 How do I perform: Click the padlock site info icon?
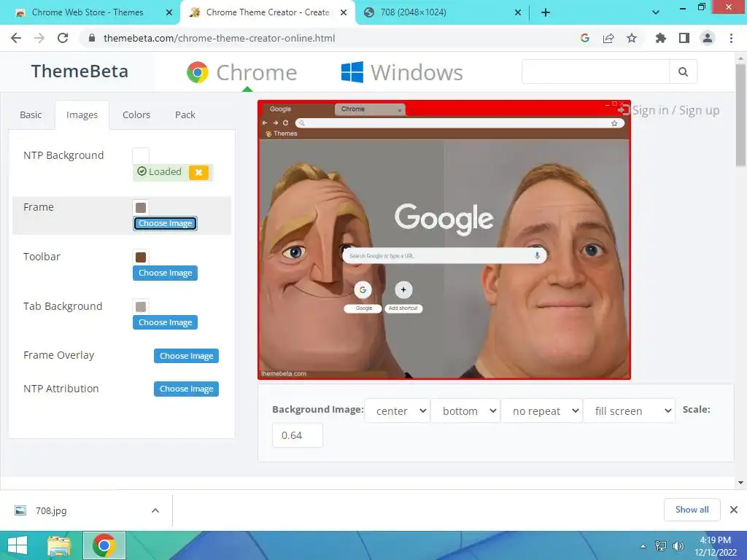(x=92, y=38)
